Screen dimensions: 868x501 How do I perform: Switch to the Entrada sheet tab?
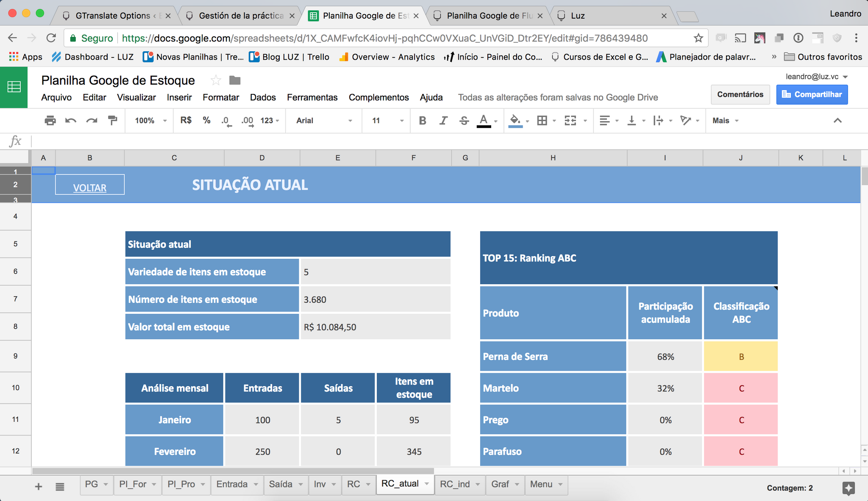click(232, 484)
